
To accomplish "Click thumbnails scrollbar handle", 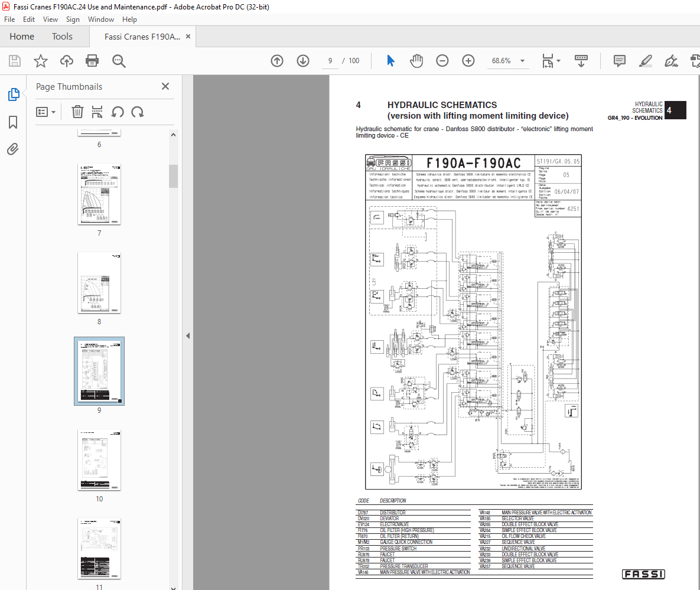I will [173, 176].
